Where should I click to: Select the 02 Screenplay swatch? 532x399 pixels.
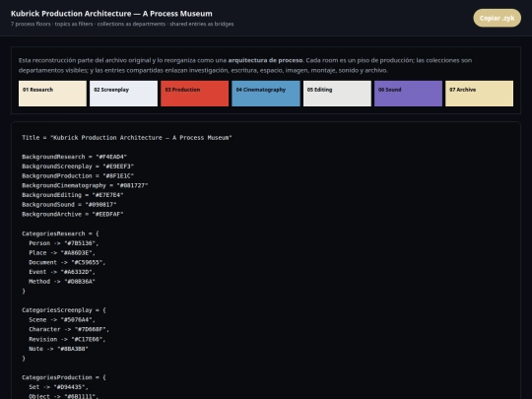(x=123, y=94)
